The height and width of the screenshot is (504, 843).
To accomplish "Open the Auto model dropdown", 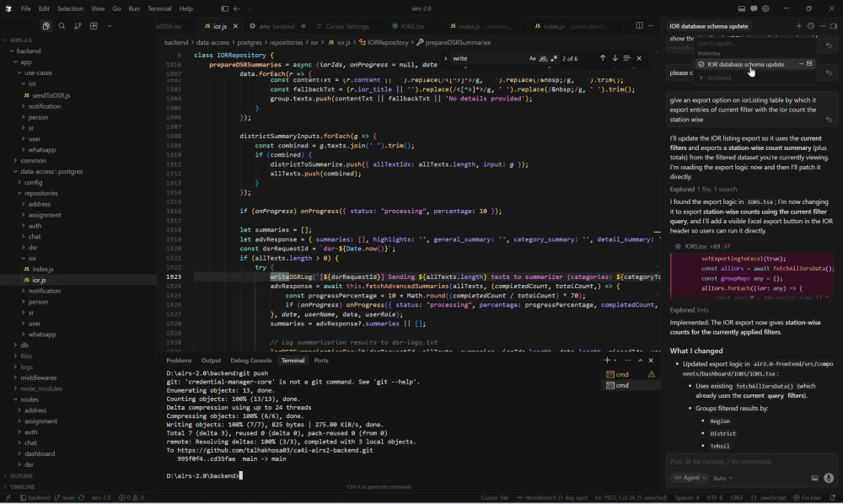I will (722, 478).
